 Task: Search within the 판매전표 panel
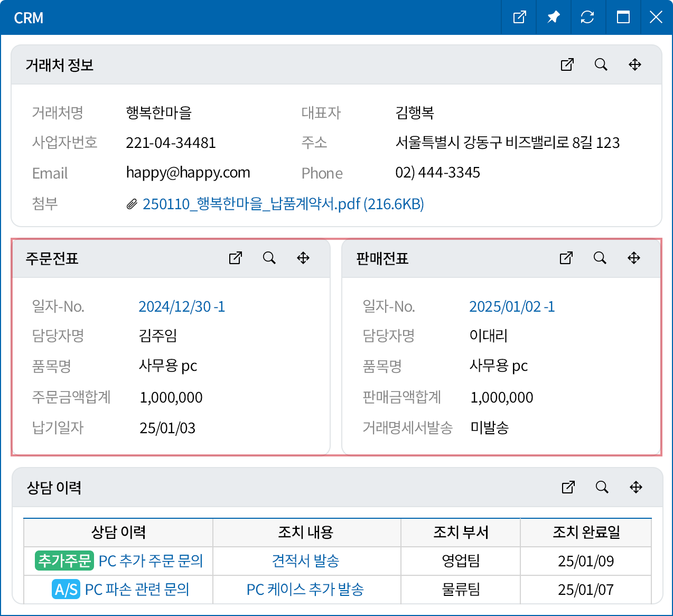point(600,258)
